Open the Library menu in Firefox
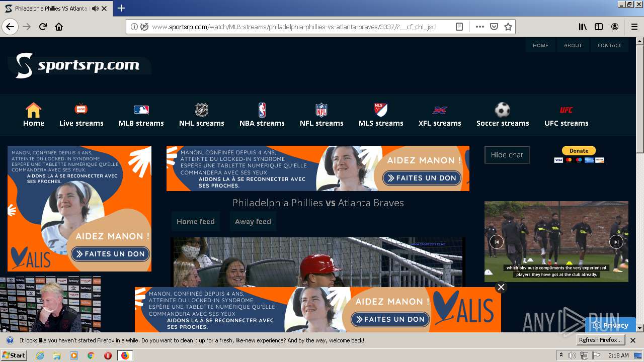The width and height of the screenshot is (644, 362). [x=583, y=27]
